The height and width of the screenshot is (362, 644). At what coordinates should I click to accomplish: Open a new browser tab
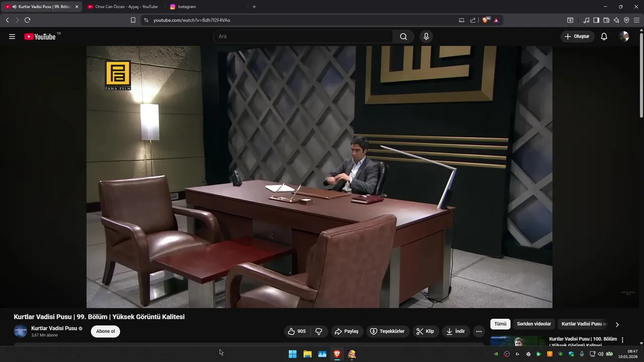(254, 7)
